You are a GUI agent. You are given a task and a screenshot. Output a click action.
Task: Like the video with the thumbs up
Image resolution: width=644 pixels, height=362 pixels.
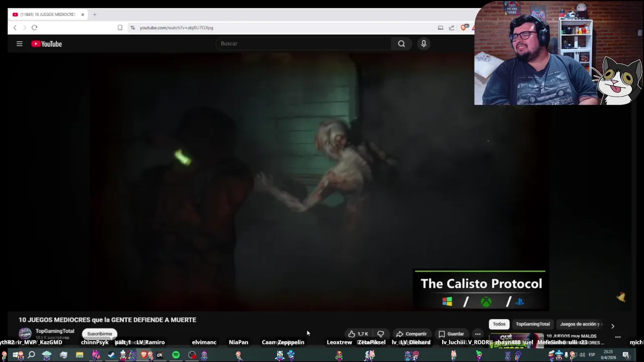(358, 334)
